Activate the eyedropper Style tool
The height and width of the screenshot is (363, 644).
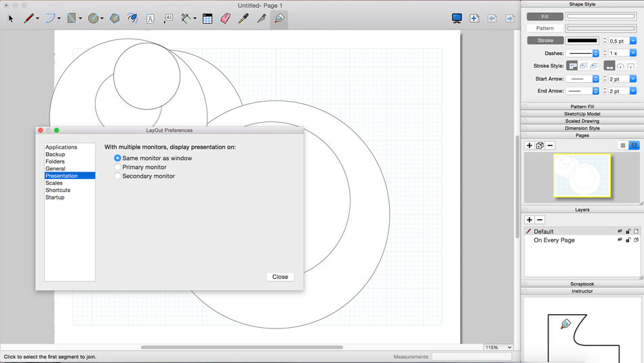pyautogui.click(x=243, y=19)
